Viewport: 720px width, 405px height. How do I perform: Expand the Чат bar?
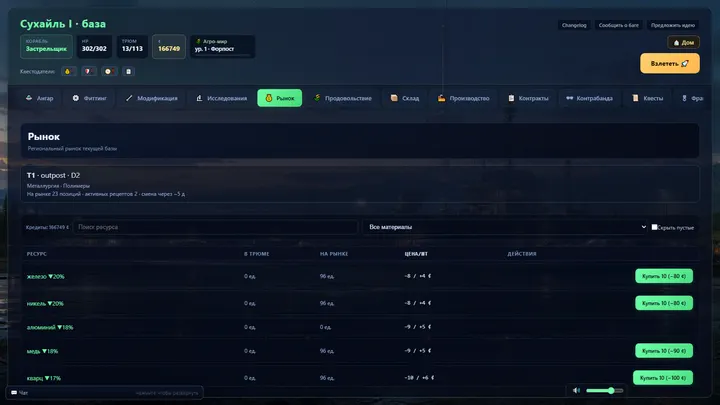(x=104, y=393)
